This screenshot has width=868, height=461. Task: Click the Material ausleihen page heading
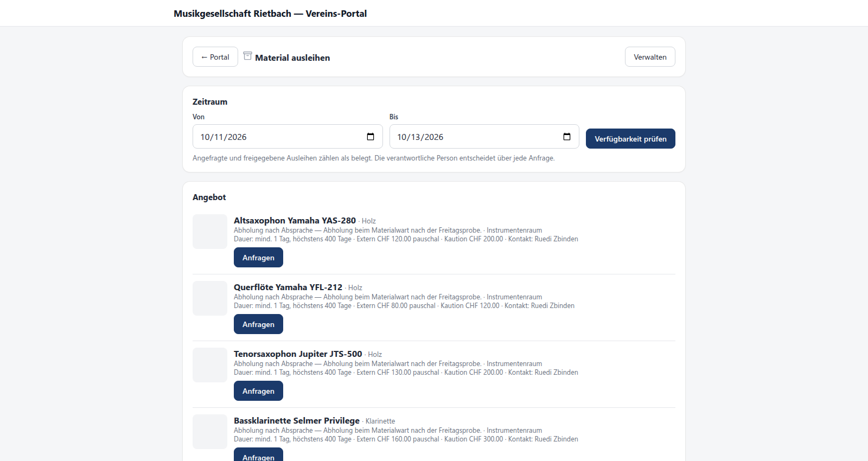292,57
